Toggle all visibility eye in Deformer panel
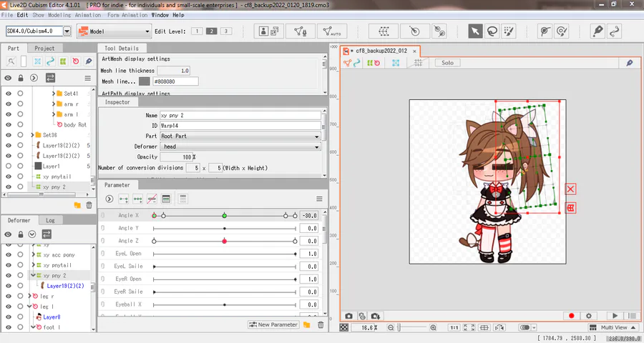The height and width of the screenshot is (343, 644). tap(8, 234)
